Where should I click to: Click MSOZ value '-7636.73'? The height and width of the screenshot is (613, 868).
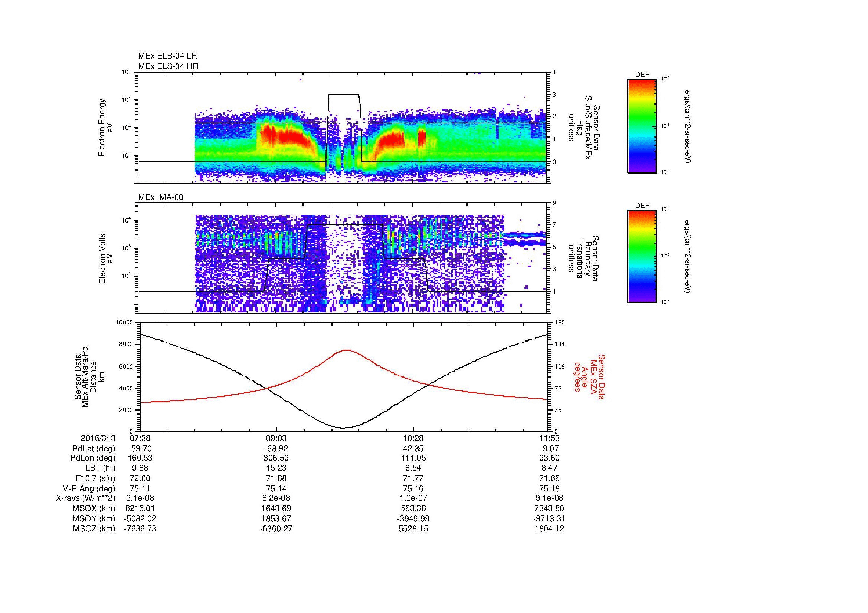(140, 529)
